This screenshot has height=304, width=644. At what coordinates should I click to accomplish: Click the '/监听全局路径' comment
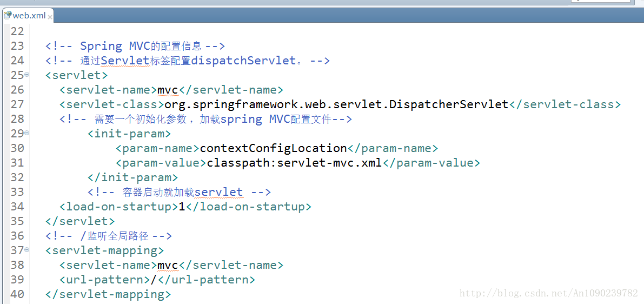click(109, 236)
